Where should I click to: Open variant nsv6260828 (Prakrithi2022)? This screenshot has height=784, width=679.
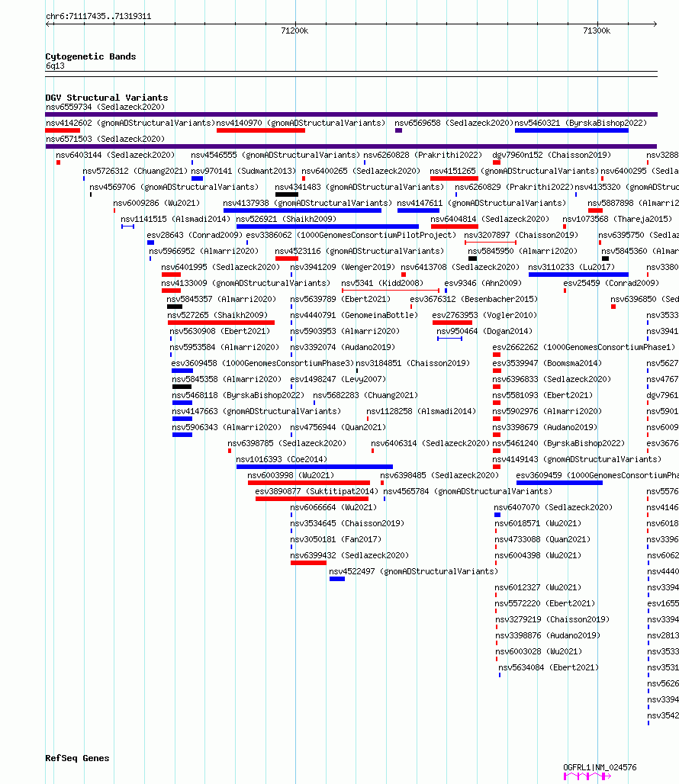tap(423, 155)
